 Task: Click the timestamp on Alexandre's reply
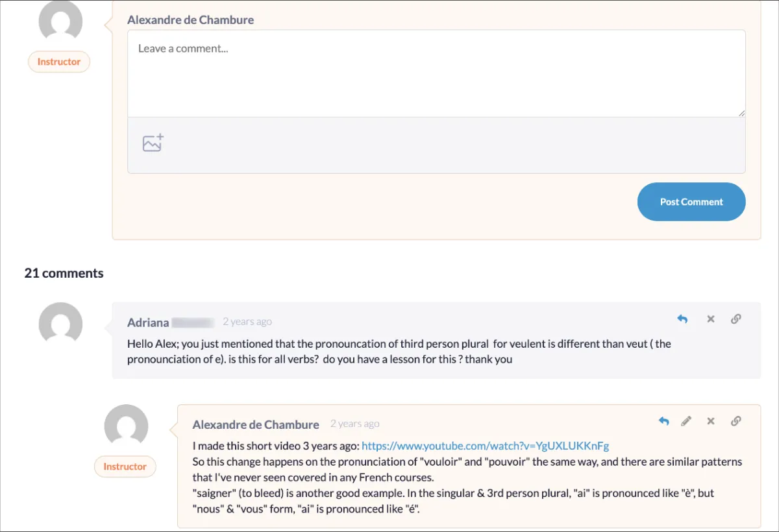354,424
